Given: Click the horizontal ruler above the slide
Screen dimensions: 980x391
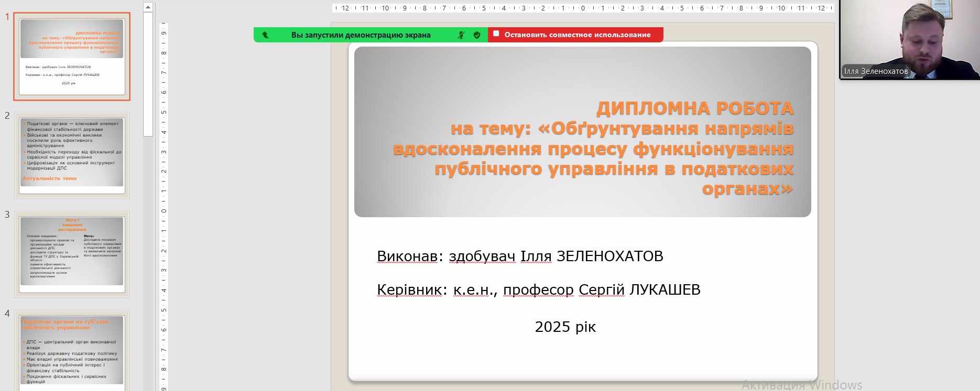Looking at the screenshot, I should click(x=582, y=8).
